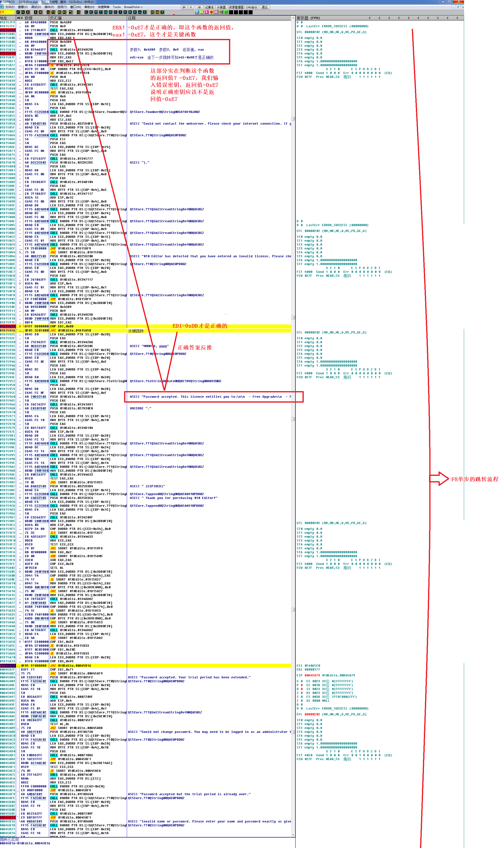Click the disassembly scrollbar up arrow
The width and height of the screenshot is (504, 848).
293,18
